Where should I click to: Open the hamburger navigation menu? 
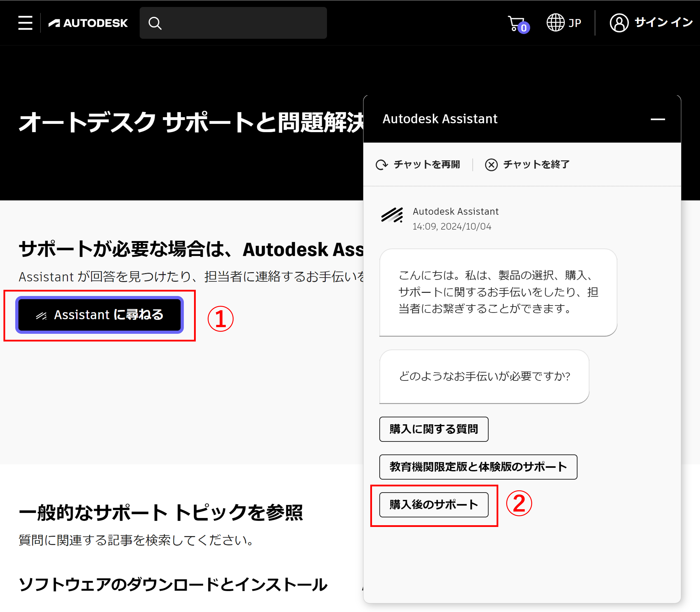[x=25, y=23]
